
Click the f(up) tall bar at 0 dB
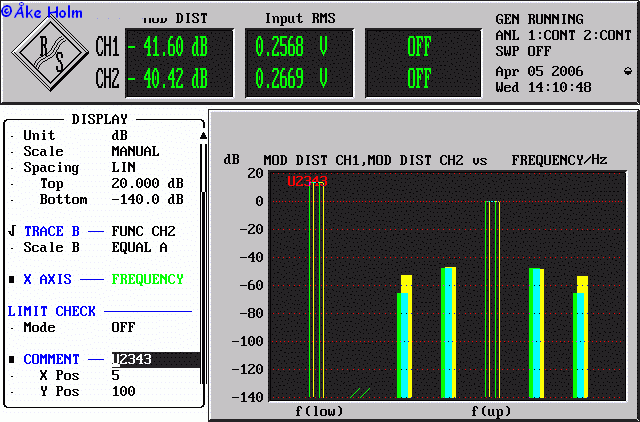click(x=492, y=299)
